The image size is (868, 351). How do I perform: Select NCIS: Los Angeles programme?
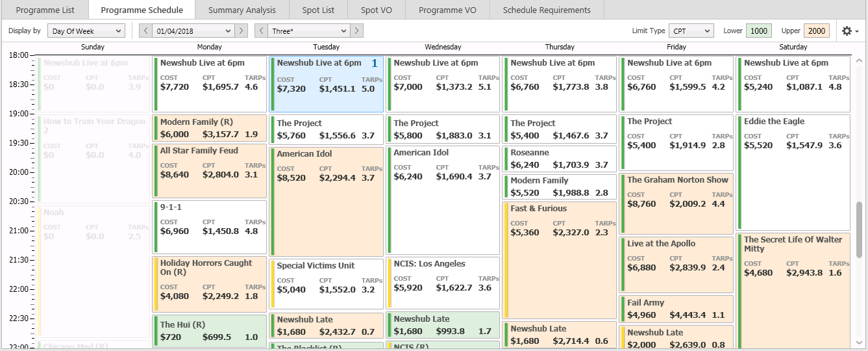tap(443, 283)
